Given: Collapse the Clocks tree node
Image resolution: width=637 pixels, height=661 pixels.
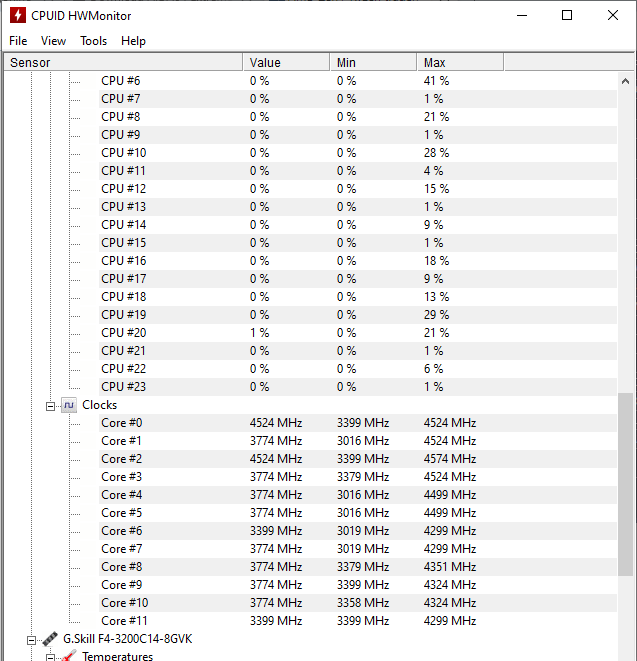Looking at the screenshot, I should [51, 406].
